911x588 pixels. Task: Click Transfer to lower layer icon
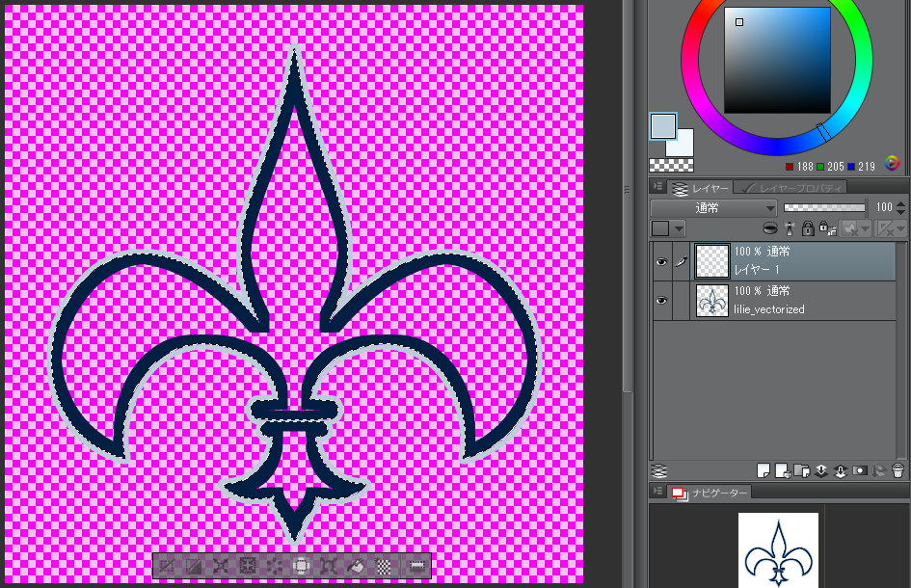point(821,470)
